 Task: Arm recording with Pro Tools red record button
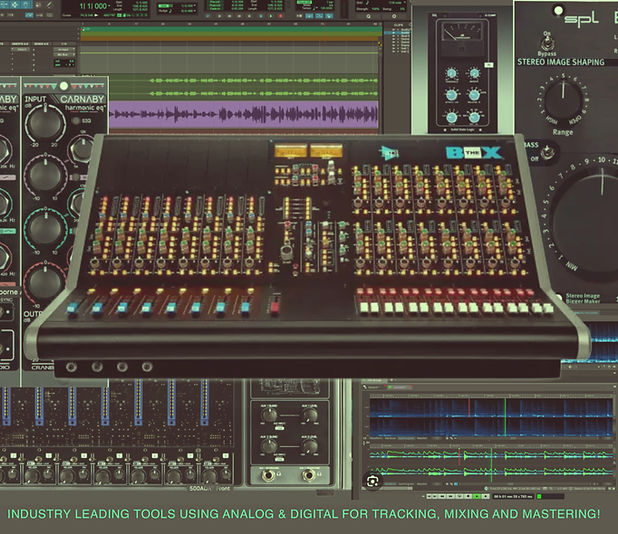click(x=281, y=16)
